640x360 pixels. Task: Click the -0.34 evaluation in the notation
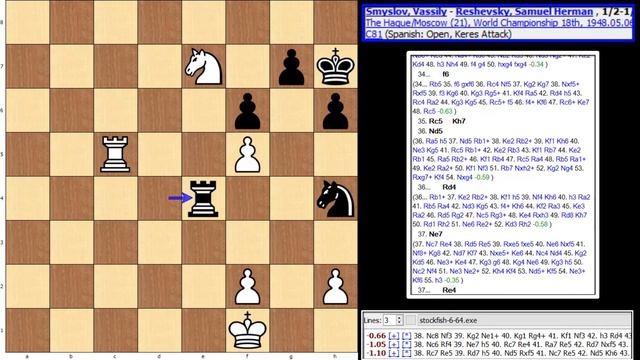536,64
